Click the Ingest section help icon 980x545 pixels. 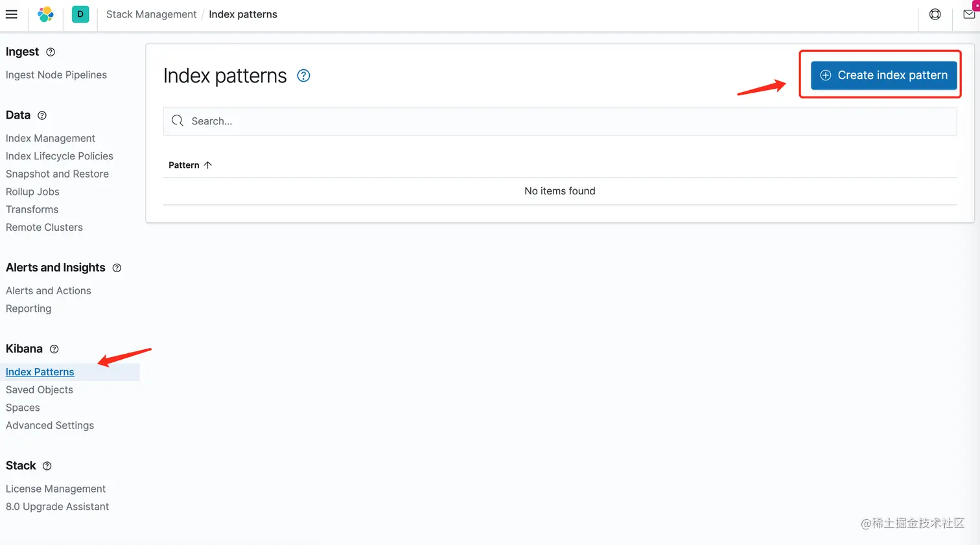point(51,52)
